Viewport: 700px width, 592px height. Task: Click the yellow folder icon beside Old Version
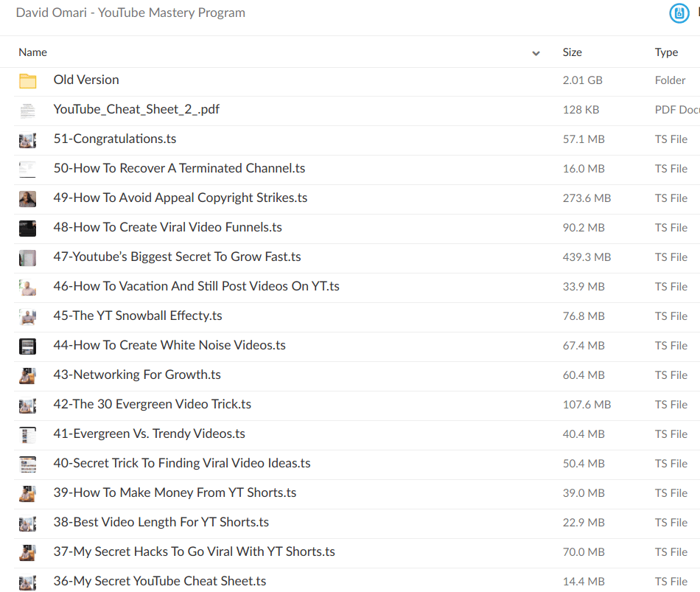point(27,80)
